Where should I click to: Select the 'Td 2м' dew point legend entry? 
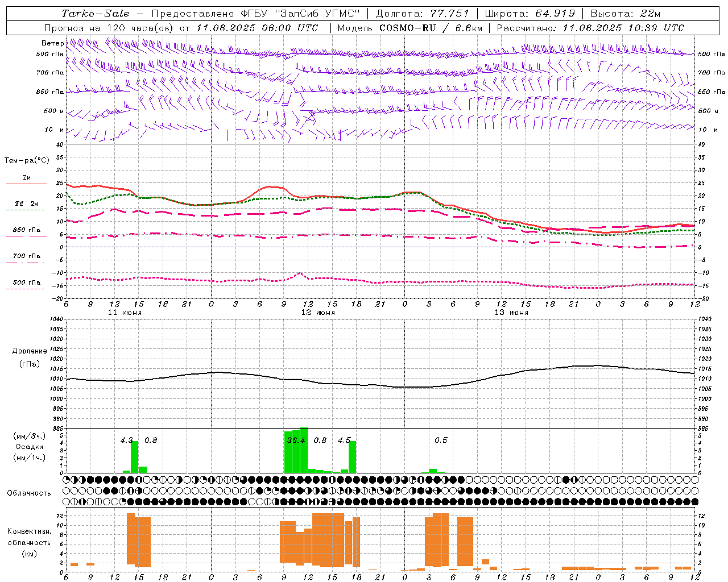27,203
